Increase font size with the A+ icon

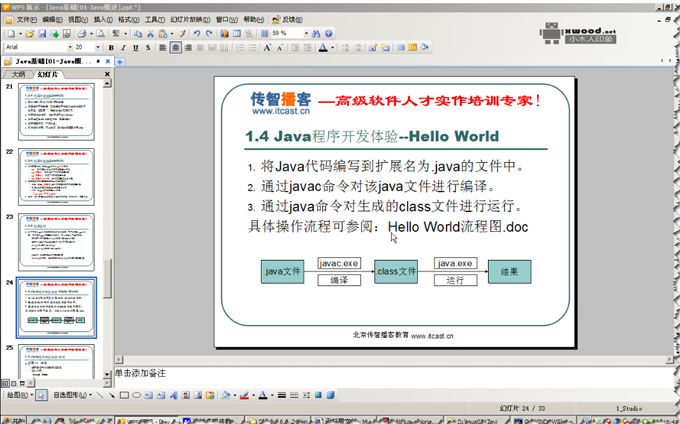point(267,48)
